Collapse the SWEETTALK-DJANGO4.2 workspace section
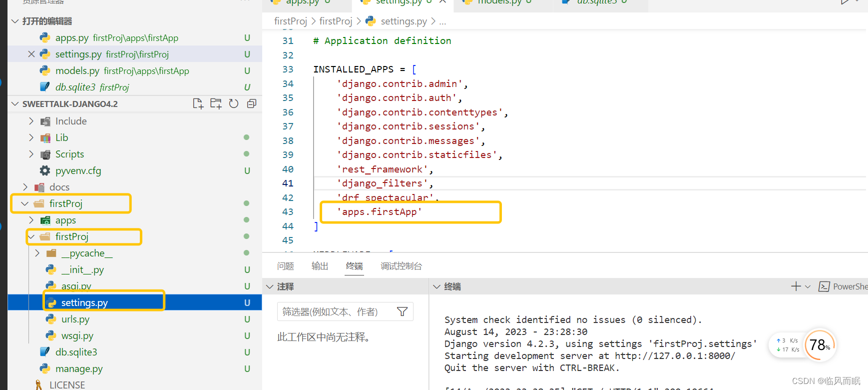Viewport: 868px width, 390px height. pyautogui.click(x=15, y=103)
